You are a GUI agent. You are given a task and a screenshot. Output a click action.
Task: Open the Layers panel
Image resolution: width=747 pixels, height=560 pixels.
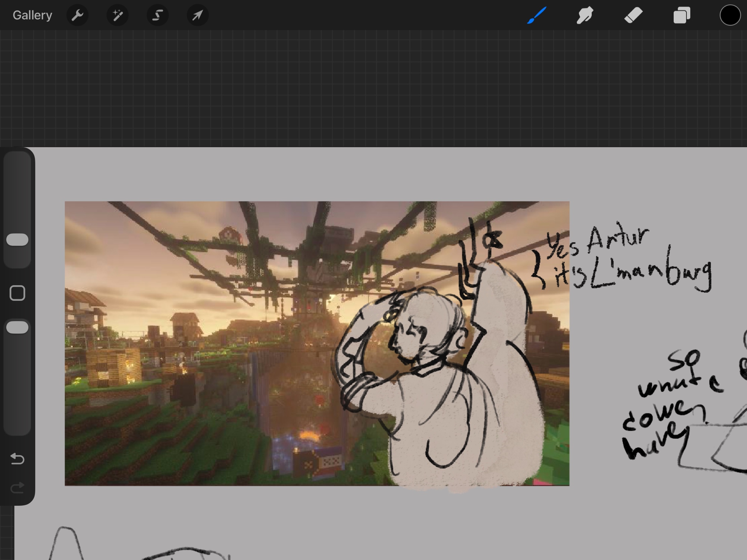[681, 15]
